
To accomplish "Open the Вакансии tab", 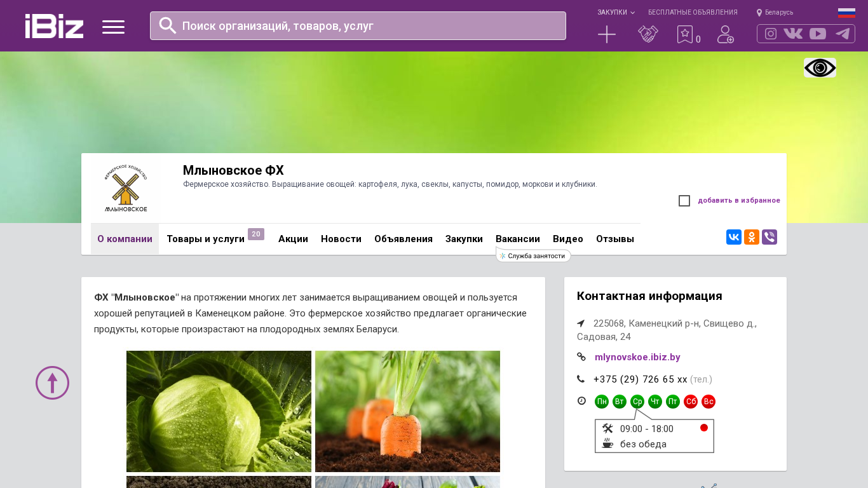I will (x=518, y=239).
